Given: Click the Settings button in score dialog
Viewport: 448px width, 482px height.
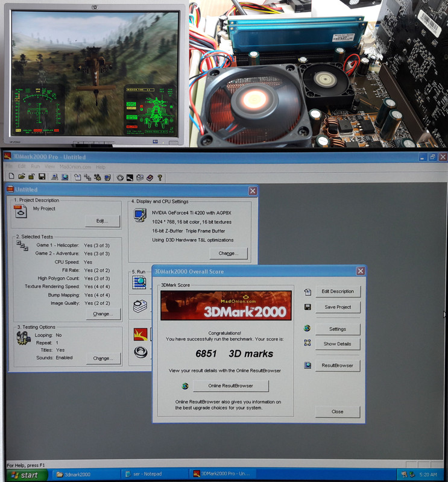Looking at the screenshot, I should pyautogui.click(x=338, y=329).
